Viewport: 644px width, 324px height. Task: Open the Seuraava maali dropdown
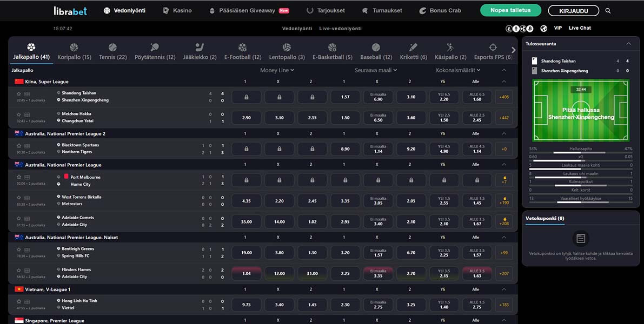click(376, 70)
